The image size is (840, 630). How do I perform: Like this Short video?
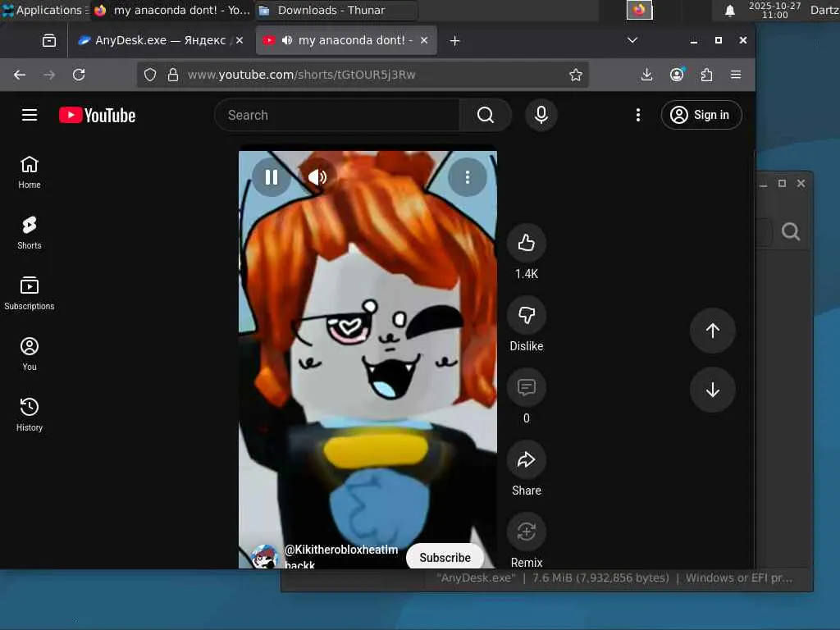[527, 243]
